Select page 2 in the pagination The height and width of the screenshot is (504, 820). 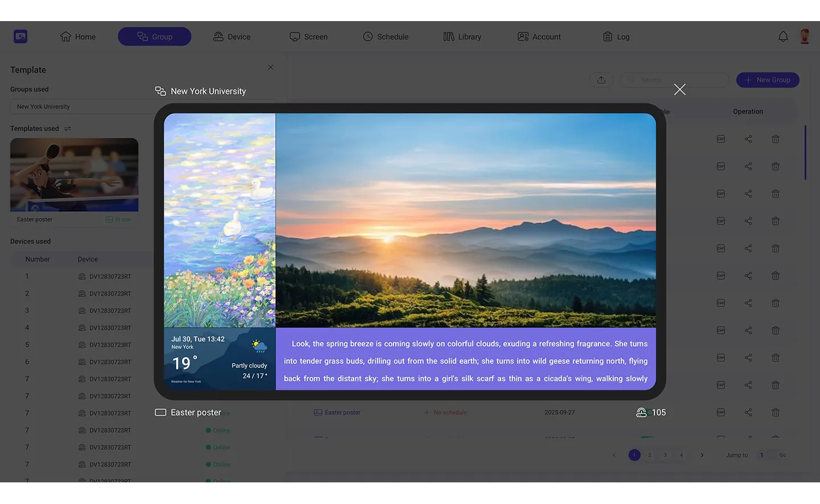pos(650,455)
